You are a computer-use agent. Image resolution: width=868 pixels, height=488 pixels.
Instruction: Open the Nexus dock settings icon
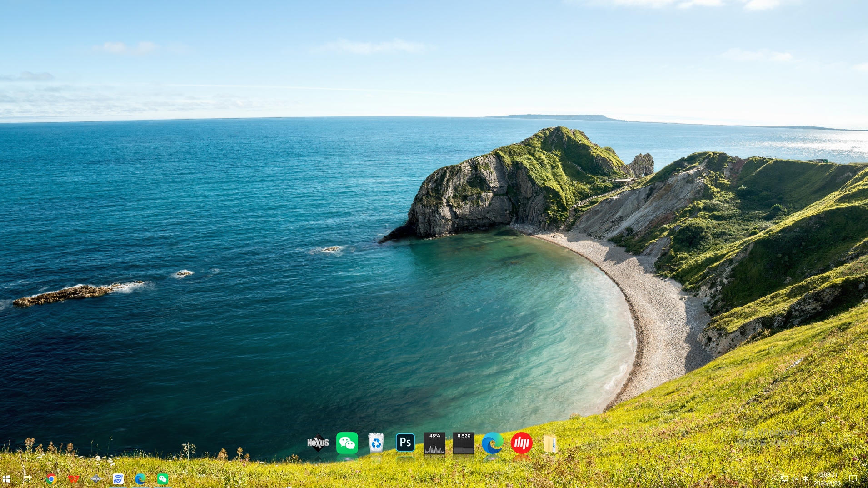318,443
